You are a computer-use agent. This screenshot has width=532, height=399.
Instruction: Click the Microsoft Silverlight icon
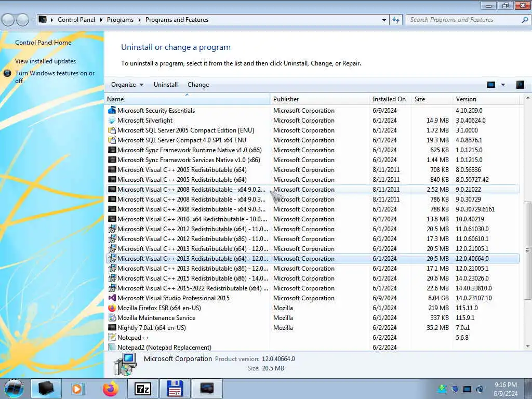pos(112,120)
